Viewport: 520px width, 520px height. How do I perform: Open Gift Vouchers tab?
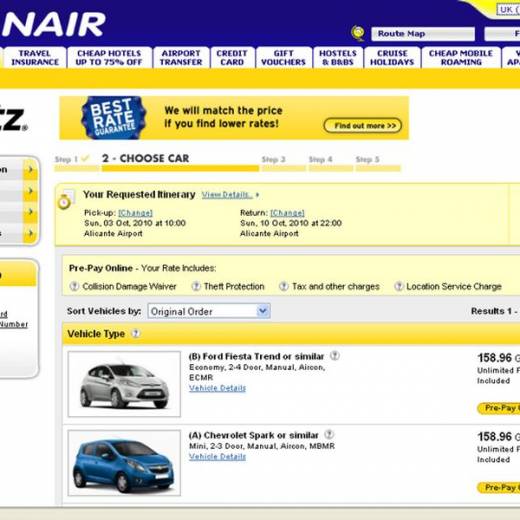(283, 58)
